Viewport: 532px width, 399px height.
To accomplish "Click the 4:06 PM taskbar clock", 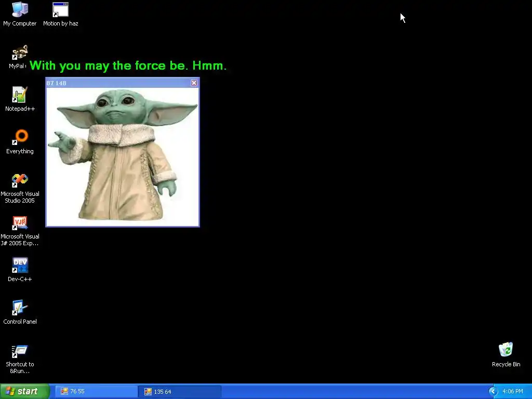I will tap(513, 392).
